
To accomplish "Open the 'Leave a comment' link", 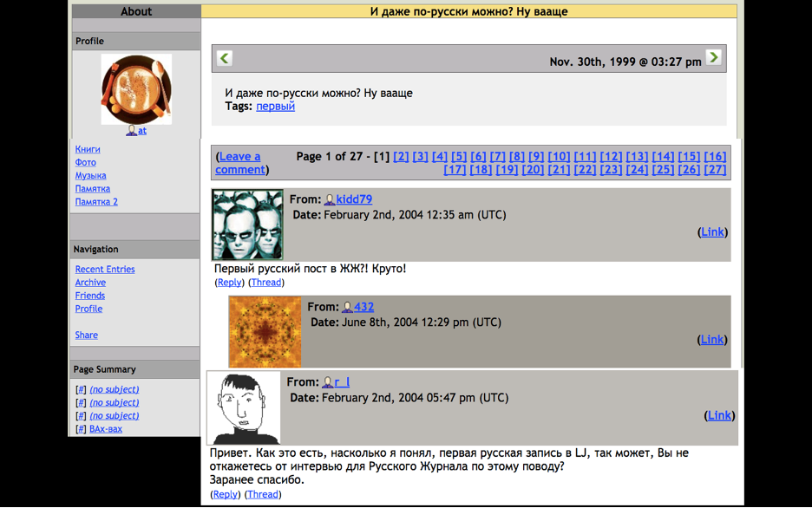I will click(x=240, y=163).
